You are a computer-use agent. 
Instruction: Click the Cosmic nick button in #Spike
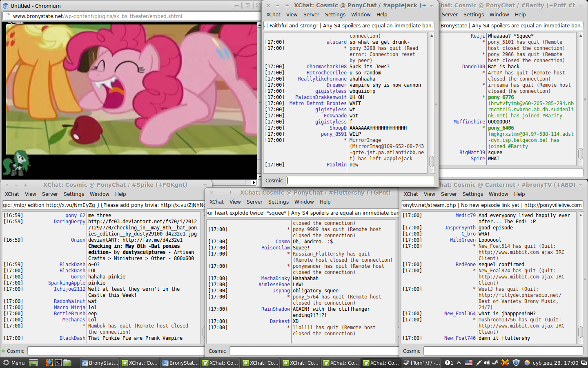pyautogui.click(x=16, y=351)
